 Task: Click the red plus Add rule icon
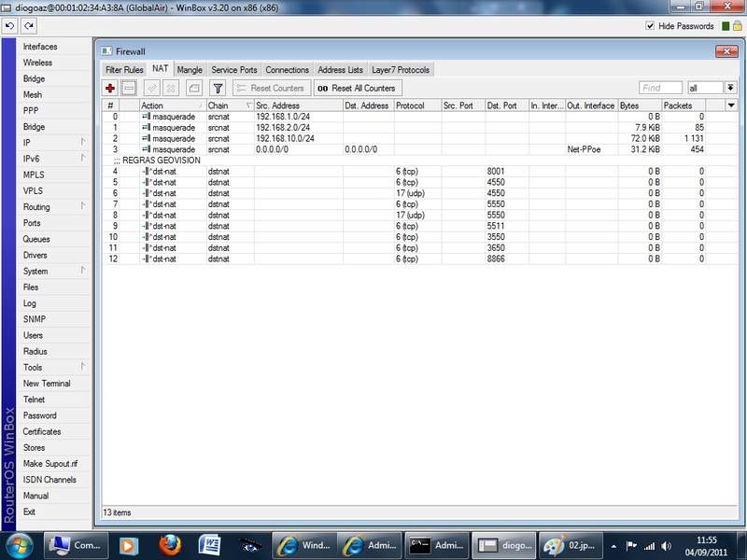tap(110, 88)
